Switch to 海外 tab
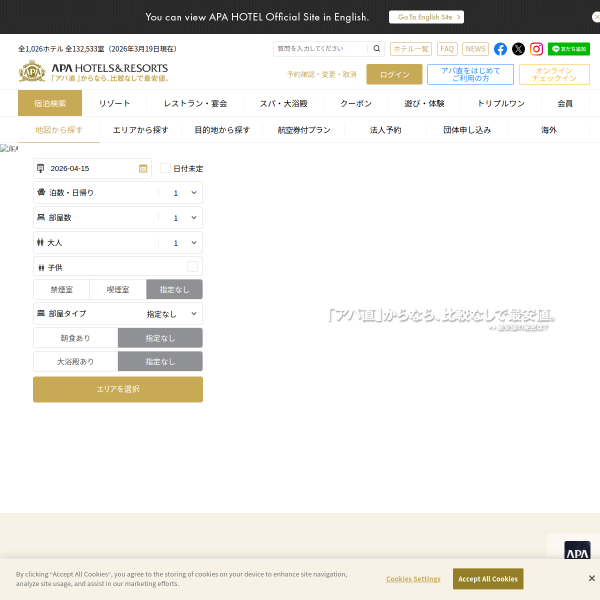The width and height of the screenshot is (600, 600). coord(549,130)
